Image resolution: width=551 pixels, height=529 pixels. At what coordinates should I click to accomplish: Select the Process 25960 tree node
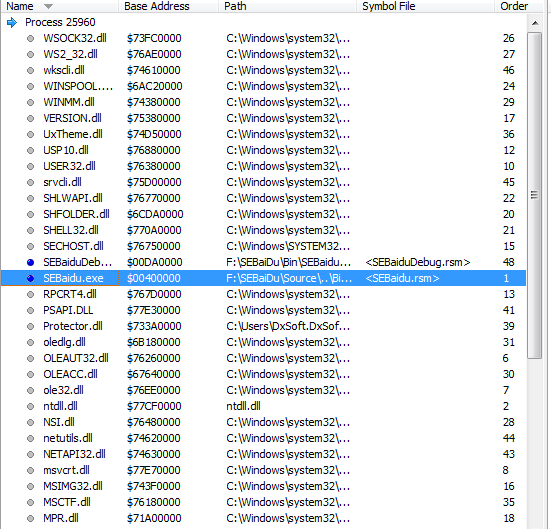pos(60,22)
